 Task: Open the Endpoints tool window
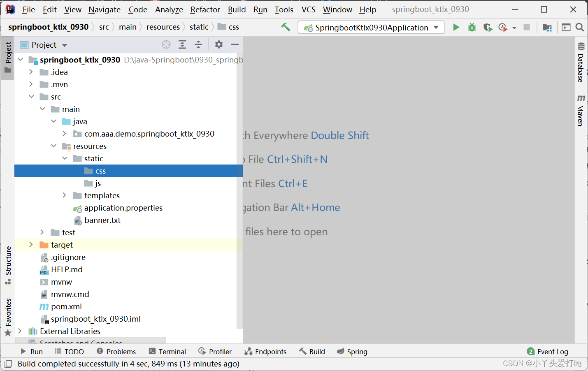[265, 352]
